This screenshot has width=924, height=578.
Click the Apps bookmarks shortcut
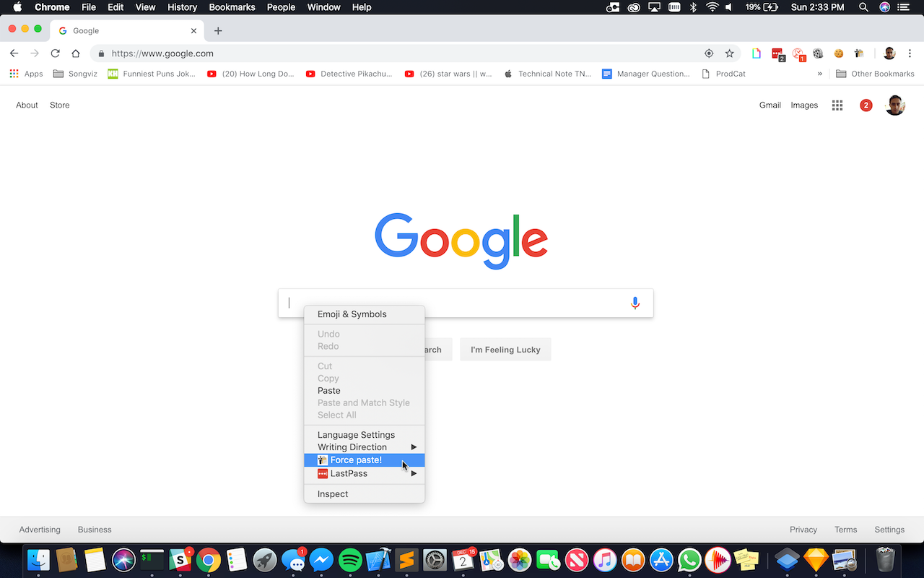click(26, 74)
